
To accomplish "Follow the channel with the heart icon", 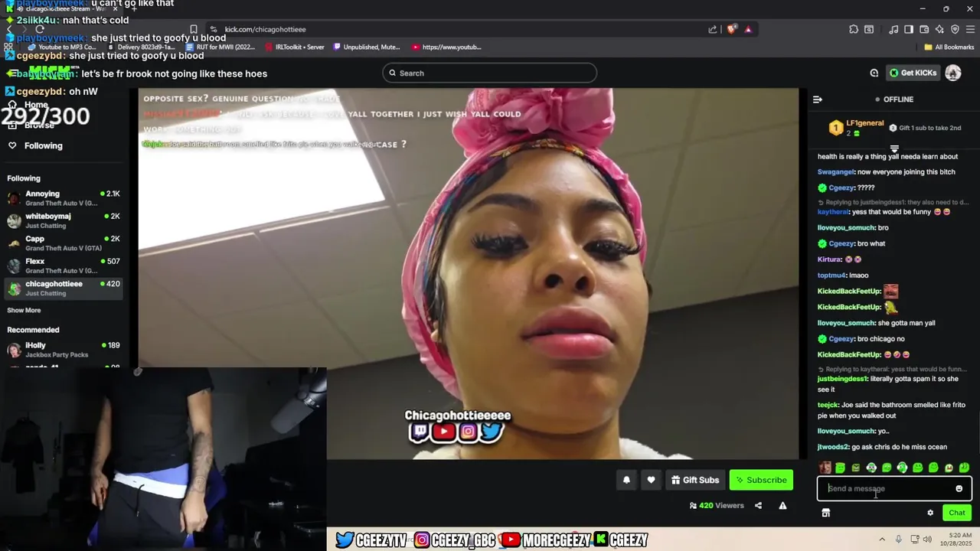I will coord(651,480).
